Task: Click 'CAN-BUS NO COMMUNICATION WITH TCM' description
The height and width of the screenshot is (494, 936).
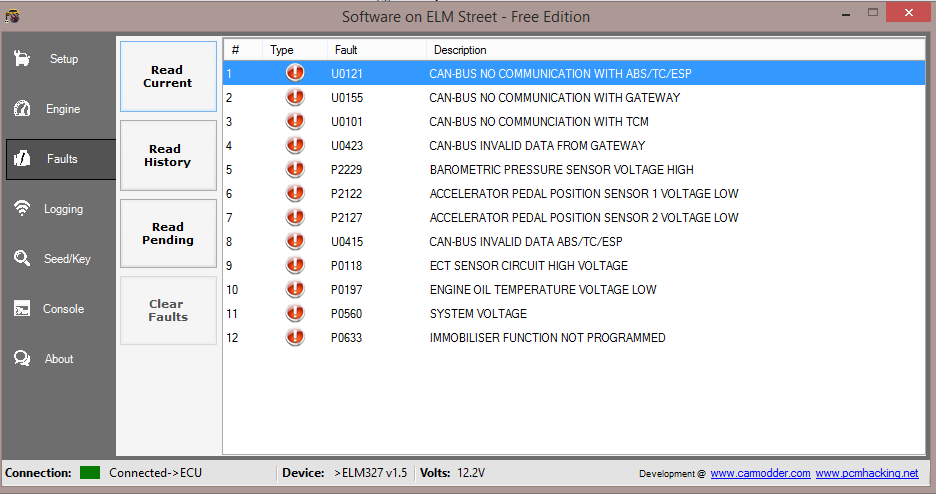Action: coord(538,122)
